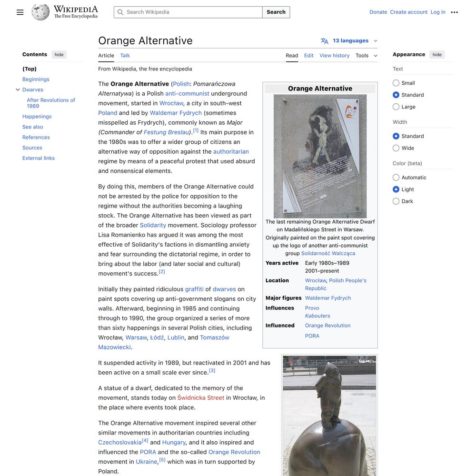This screenshot has height=476, width=476.
Task: Open the View history tab
Action: tap(334, 56)
